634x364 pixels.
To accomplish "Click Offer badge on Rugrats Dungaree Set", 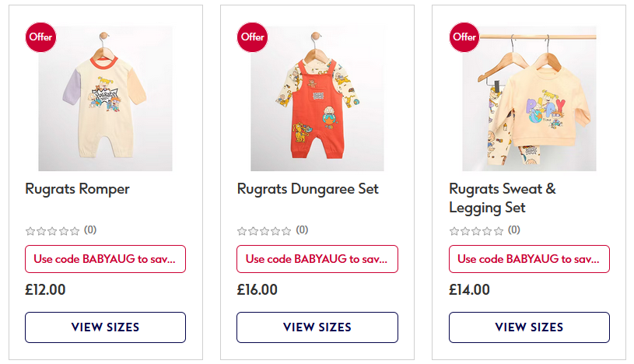I will pos(252,37).
